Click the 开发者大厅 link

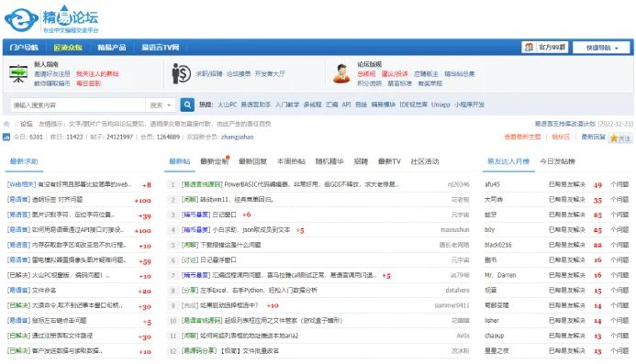coord(270,73)
